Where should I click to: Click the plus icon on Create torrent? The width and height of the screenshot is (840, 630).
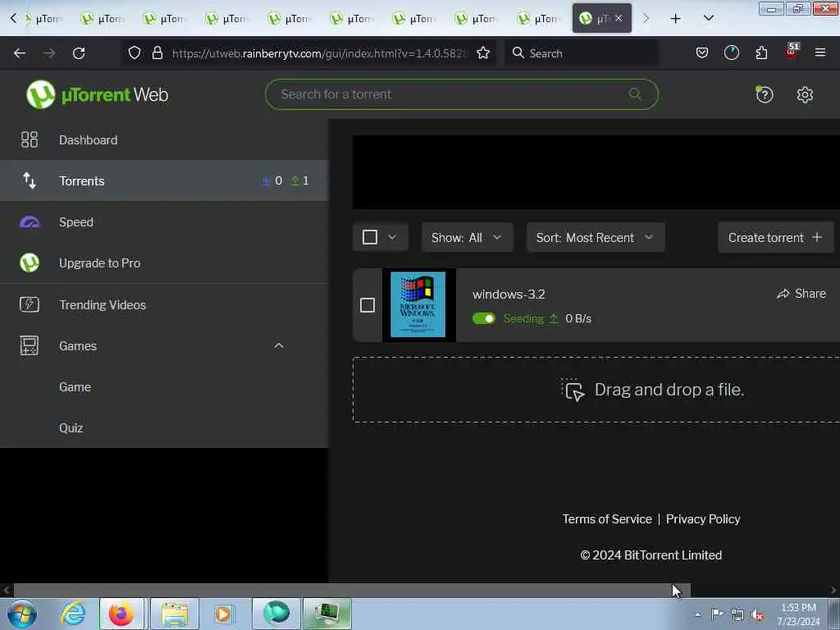pos(817,237)
